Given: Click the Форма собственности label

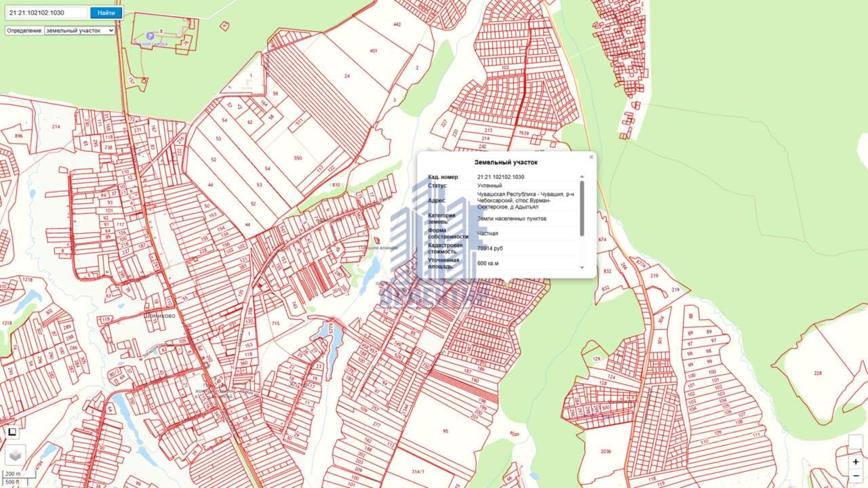Looking at the screenshot, I should tap(449, 233).
